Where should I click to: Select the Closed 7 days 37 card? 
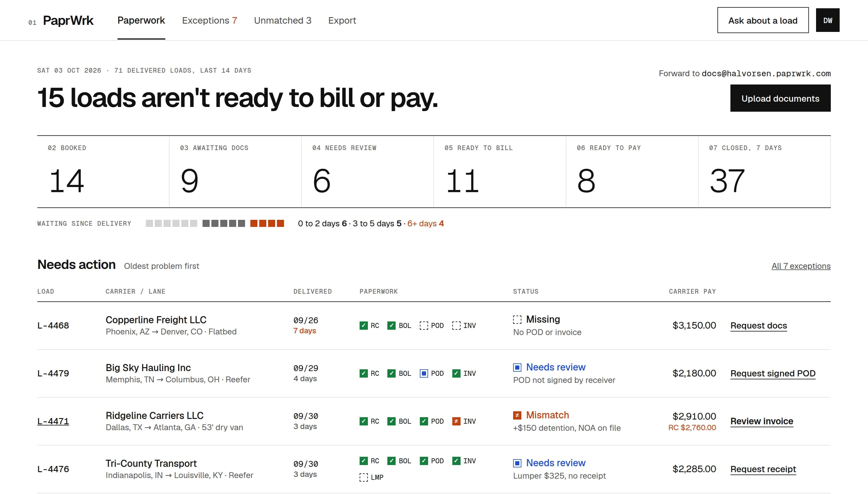coord(764,172)
